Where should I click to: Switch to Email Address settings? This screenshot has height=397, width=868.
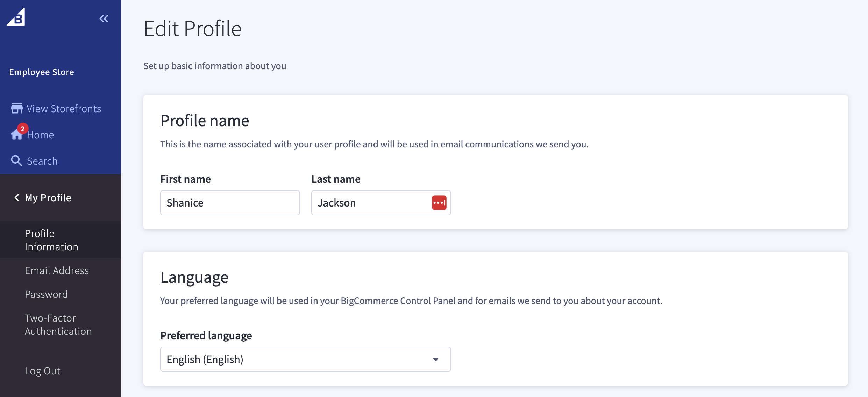57,270
